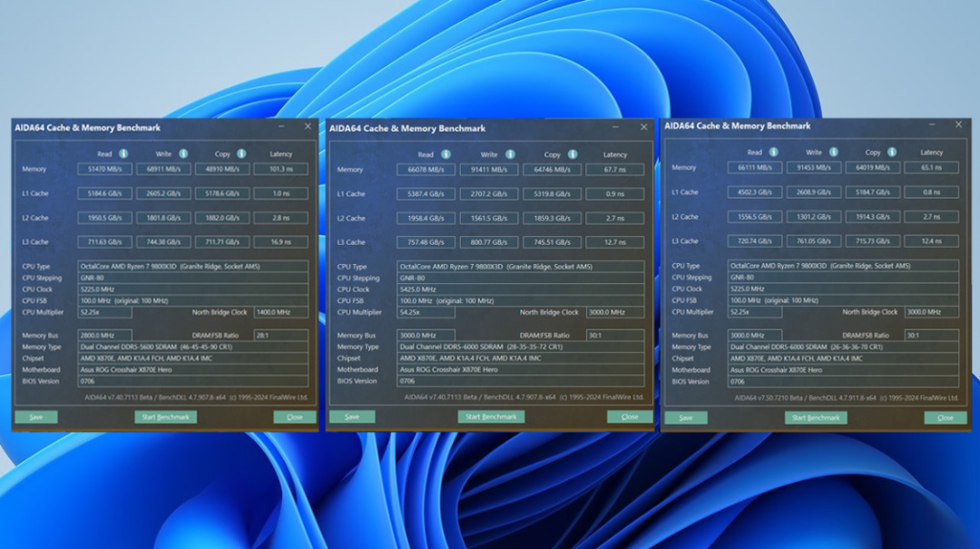Click Copy info icon in the v7.50 window
Image resolution: width=980 pixels, height=549 pixels.
(890, 152)
